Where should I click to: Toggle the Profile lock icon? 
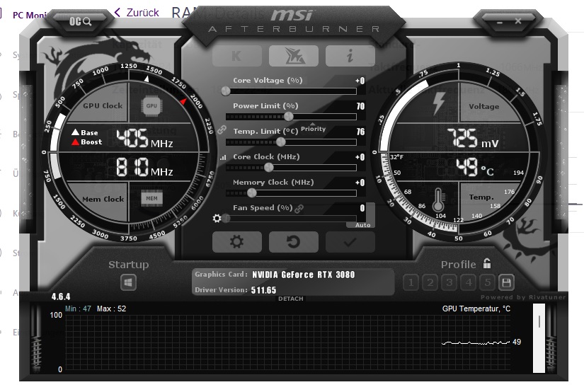[x=487, y=263]
